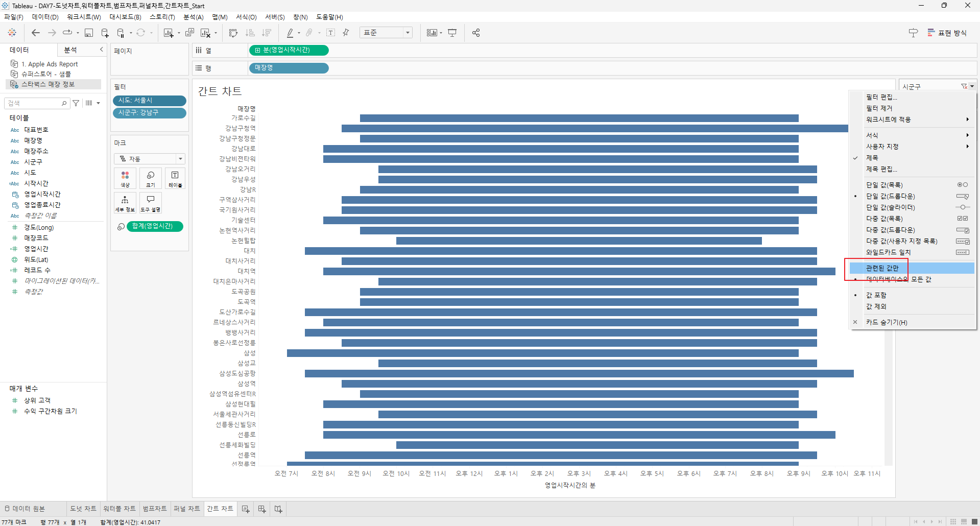980x526 pixels.
Task: Click the highlight pen icon
Action: coord(290,33)
